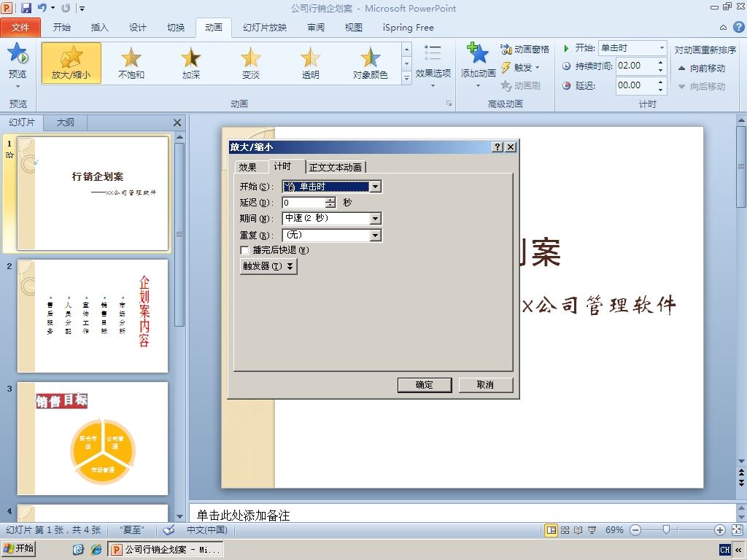Screen dimensions: 747x560
Task: Click the OK (确定) button
Action: click(x=425, y=385)
